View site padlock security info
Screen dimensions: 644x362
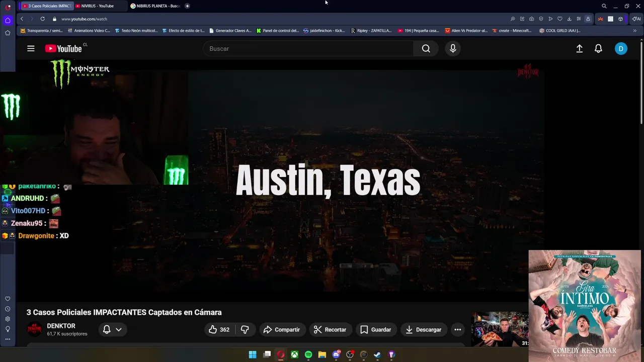tap(54, 19)
